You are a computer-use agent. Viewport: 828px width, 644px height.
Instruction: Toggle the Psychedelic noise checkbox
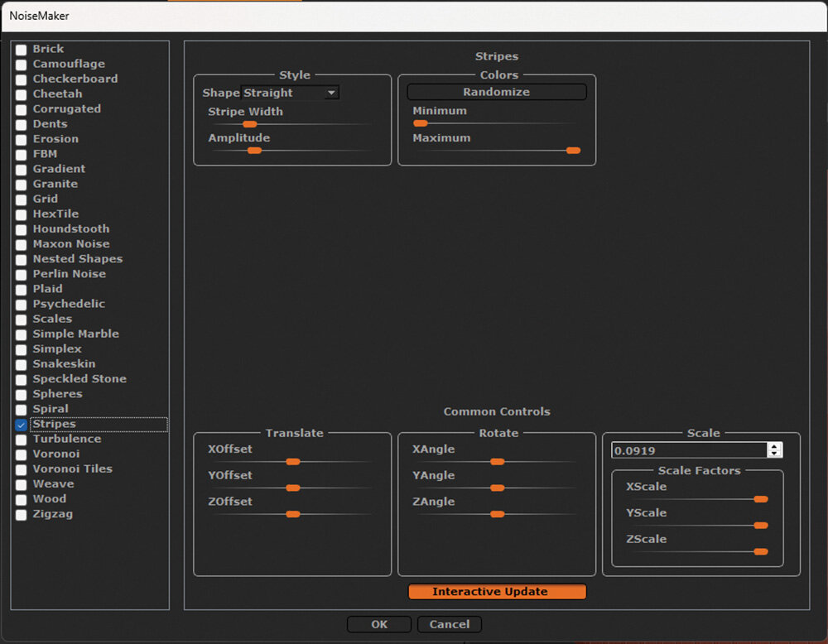click(22, 305)
